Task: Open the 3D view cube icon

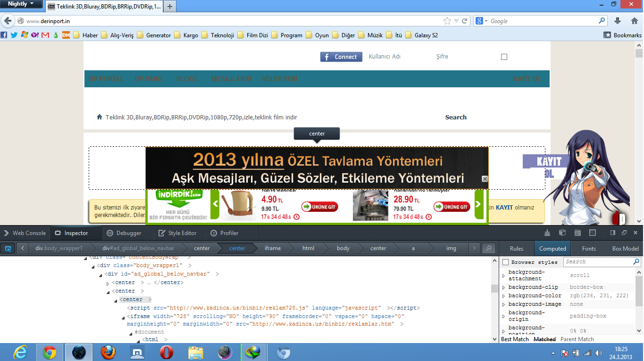Action: [562, 233]
